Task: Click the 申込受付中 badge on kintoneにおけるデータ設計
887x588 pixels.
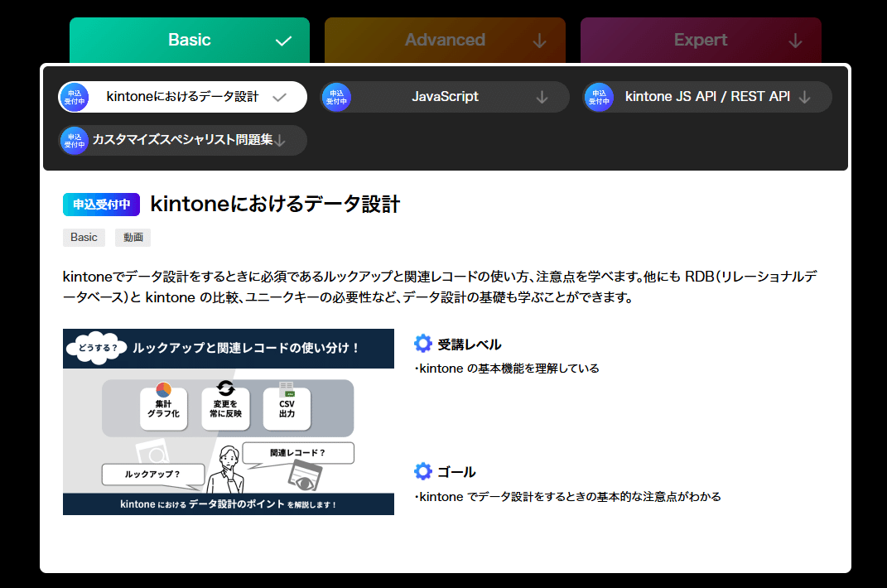Action: click(74, 97)
